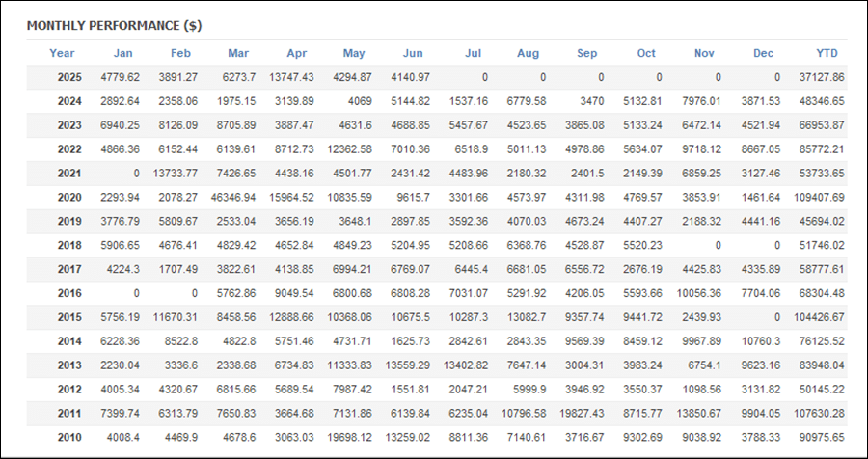Select May 2010 value 19698.12
868x459 pixels.
pos(349,438)
